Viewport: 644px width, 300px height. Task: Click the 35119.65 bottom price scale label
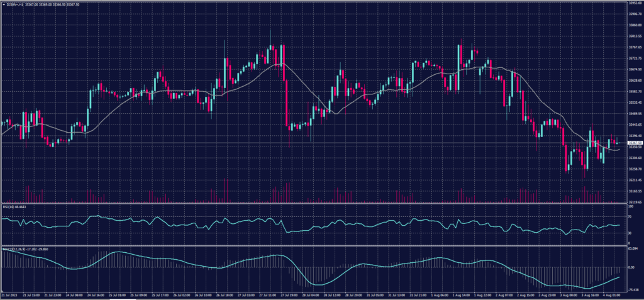[x=635, y=202]
